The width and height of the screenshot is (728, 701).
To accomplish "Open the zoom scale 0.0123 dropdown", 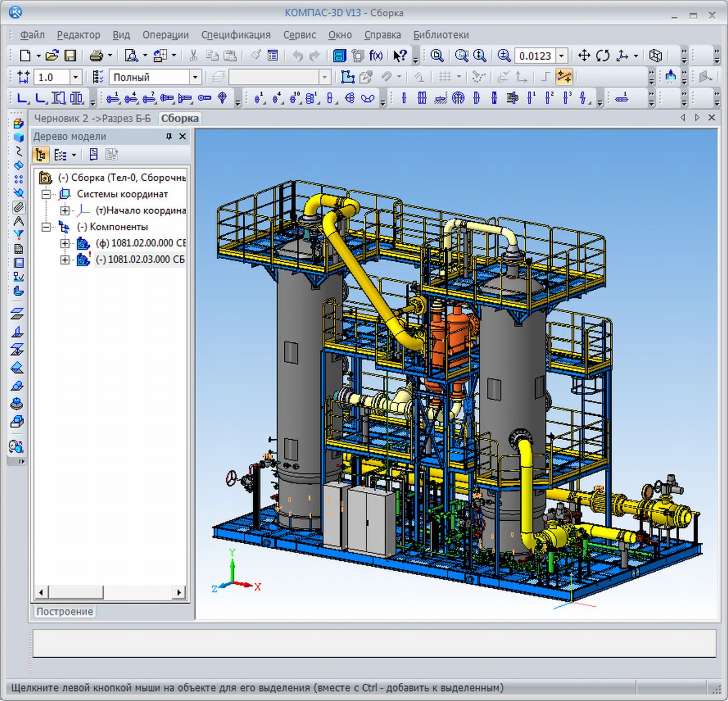I will [561, 56].
